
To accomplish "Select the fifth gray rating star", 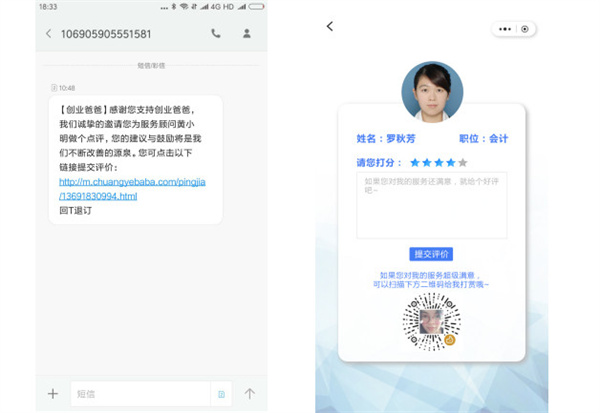I will (x=463, y=162).
